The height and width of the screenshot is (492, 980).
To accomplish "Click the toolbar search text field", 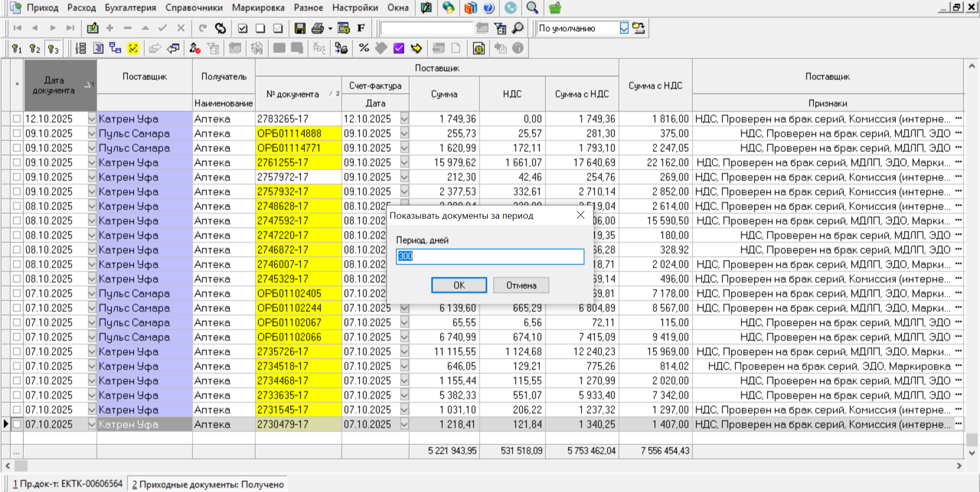I will click(427, 28).
